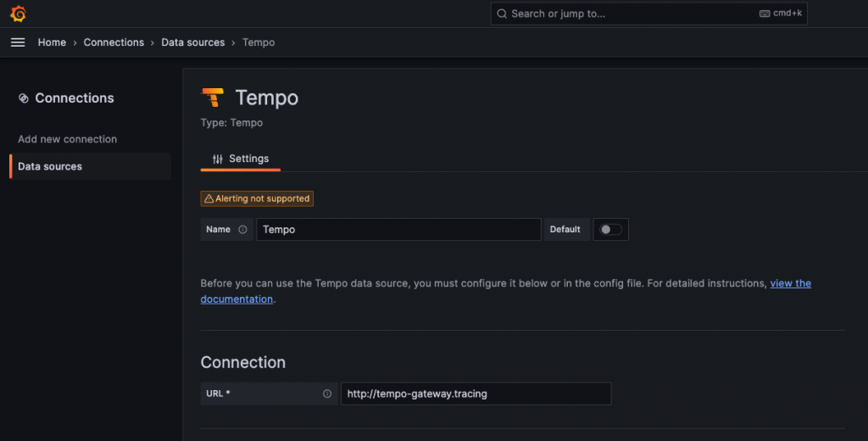Click the cmd+k keyboard shortcut icon

765,14
